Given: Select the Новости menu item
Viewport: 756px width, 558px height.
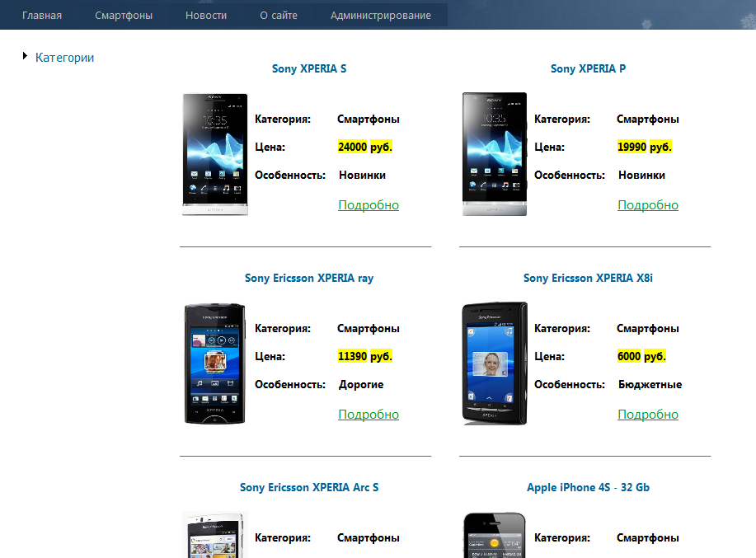Looking at the screenshot, I should pyautogui.click(x=206, y=16).
